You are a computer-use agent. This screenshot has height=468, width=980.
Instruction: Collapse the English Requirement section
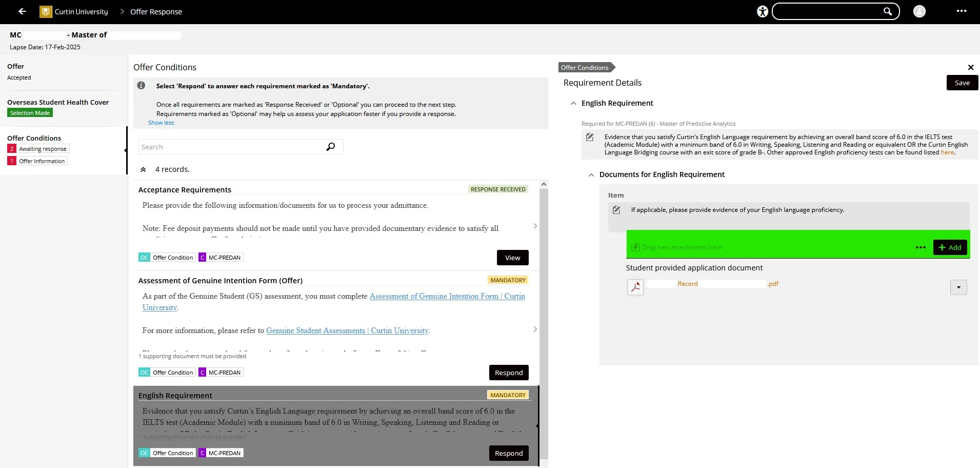(573, 103)
